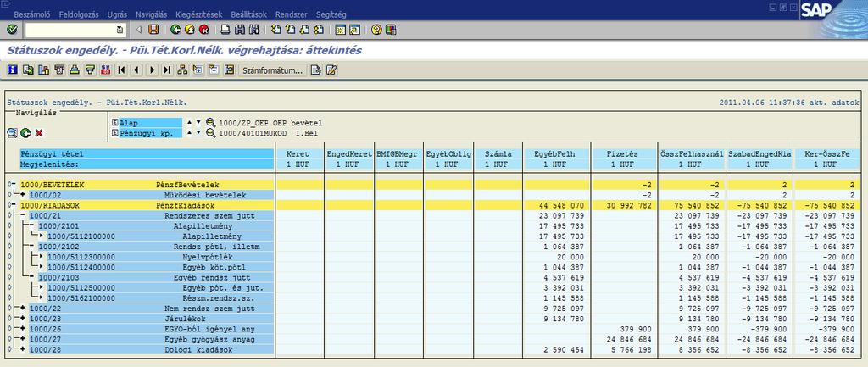Image resolution: width=868 pixels, height=367 pixels.
Task: Select the Alap characteristic label
Action: 150,123
